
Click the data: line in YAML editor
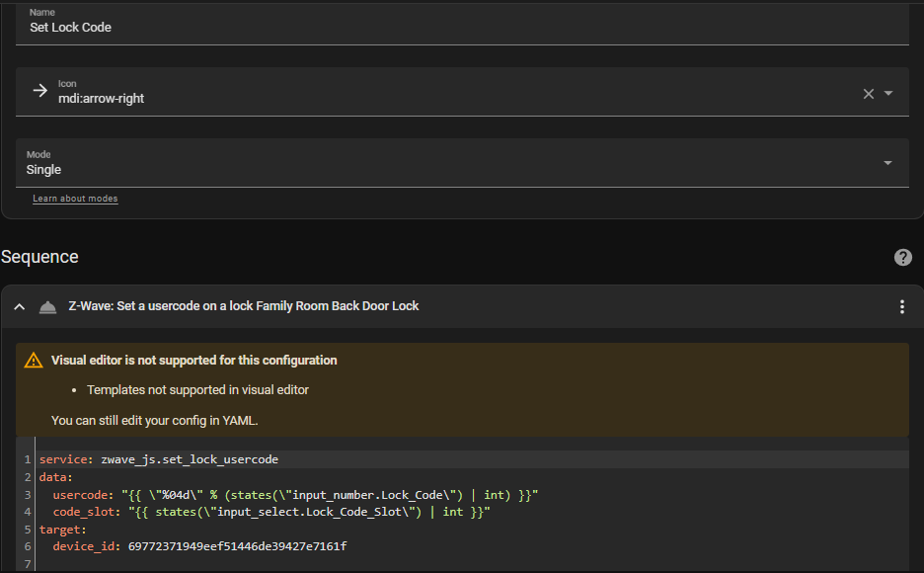[55, 477]
